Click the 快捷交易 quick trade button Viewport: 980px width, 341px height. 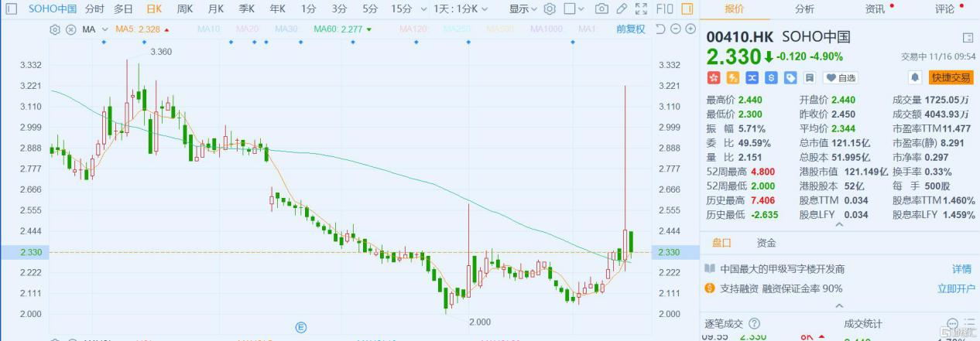[x=951, y=77]
